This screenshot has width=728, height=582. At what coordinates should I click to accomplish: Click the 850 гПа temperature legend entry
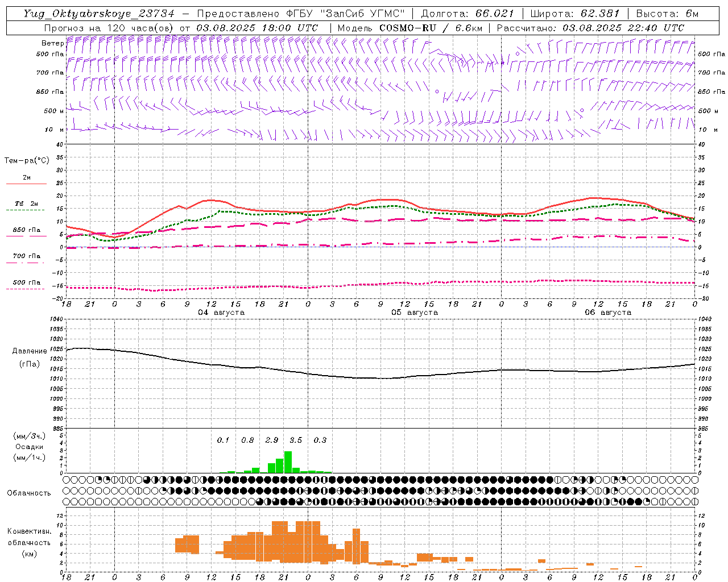[26, 233]
